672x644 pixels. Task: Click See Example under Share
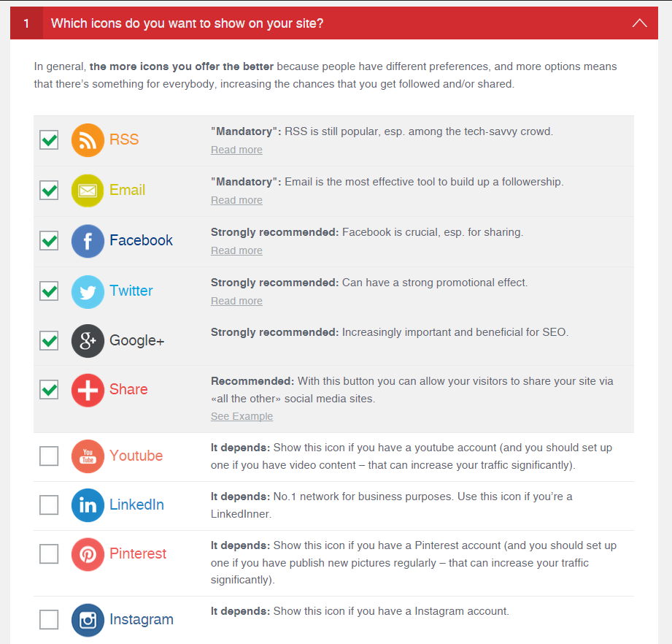tap(242, 416)
